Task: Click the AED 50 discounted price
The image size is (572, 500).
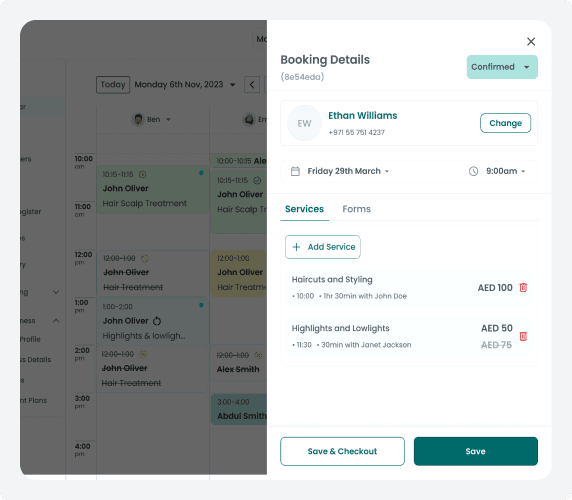Action: click(x=496, y=328)
